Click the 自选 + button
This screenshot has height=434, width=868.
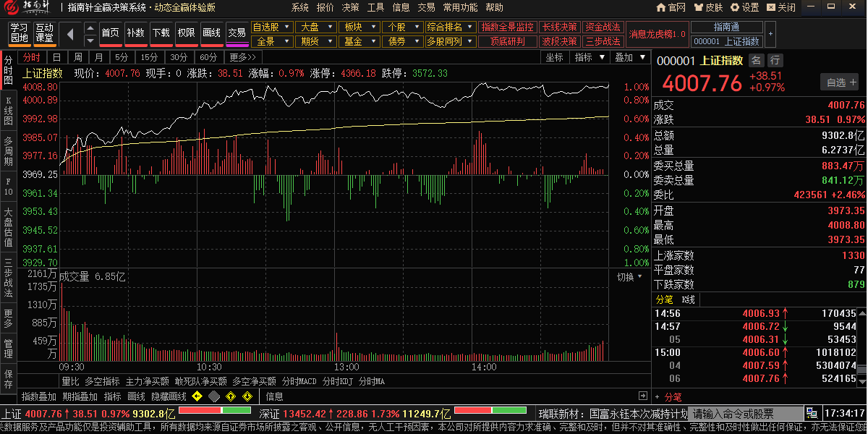(x=839, y=82)
